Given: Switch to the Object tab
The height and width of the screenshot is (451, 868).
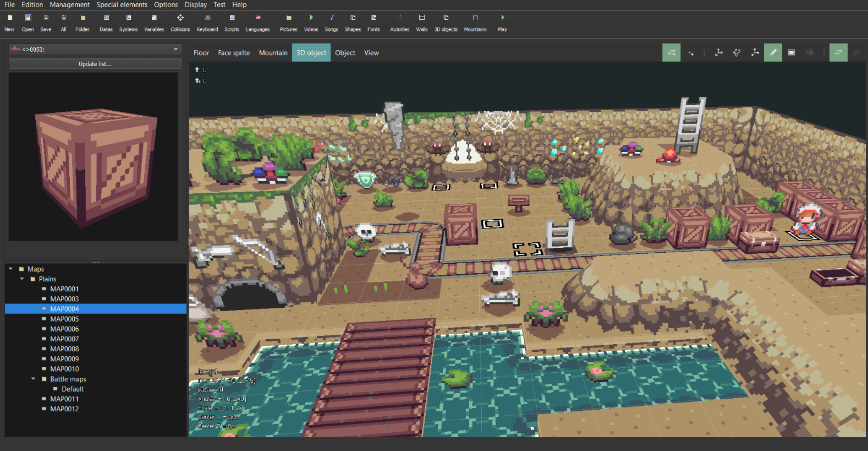Looking at the screenshot, I should [345, 53].
